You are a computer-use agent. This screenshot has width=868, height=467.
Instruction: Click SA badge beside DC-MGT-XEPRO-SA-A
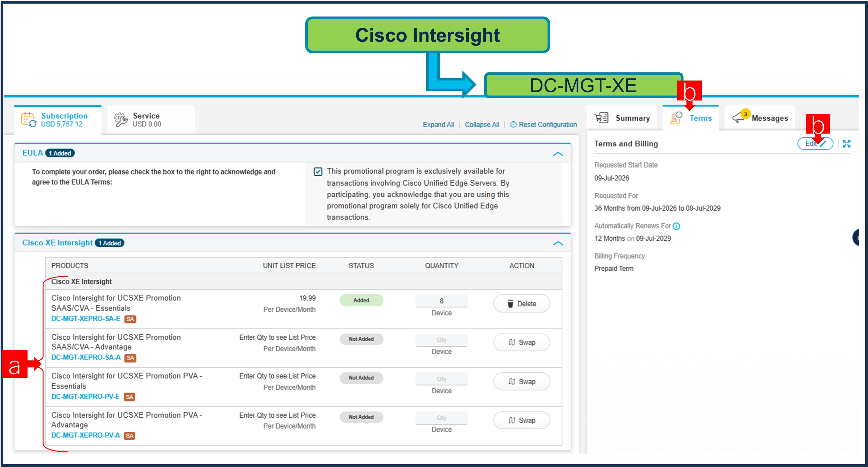coord(130,357)
